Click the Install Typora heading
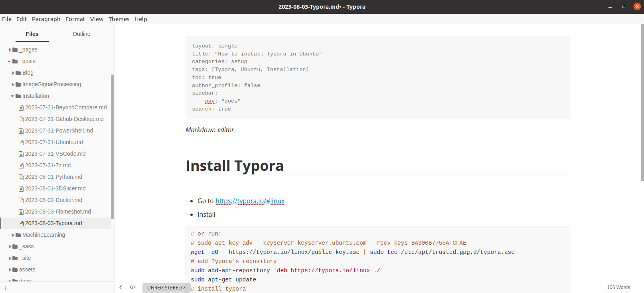This screenshot has width=644, height=293. 235,166
